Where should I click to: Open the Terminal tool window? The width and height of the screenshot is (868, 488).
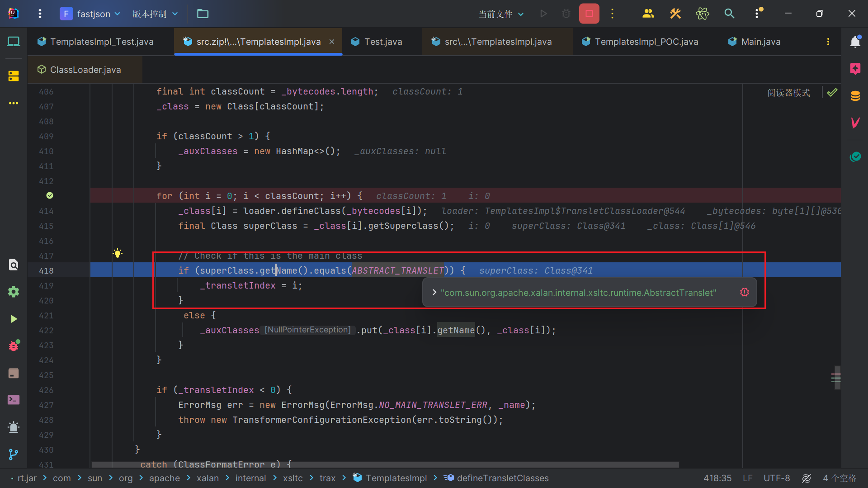tap(14, 400)
